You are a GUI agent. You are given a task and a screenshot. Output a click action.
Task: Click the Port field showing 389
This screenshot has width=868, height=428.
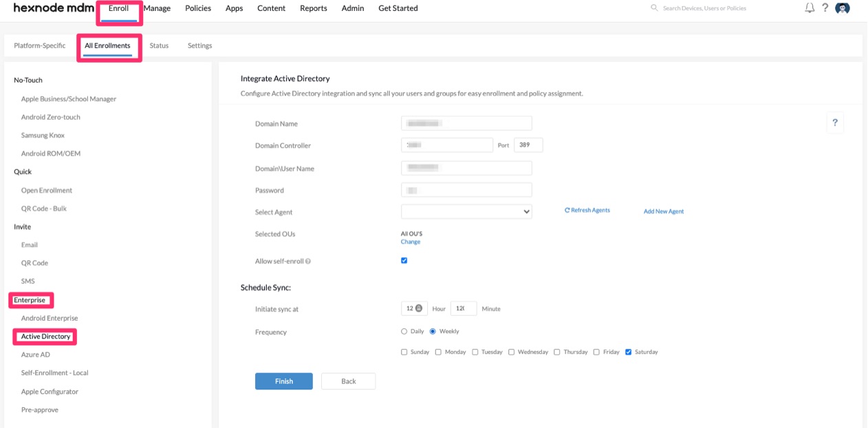point(528,145)
